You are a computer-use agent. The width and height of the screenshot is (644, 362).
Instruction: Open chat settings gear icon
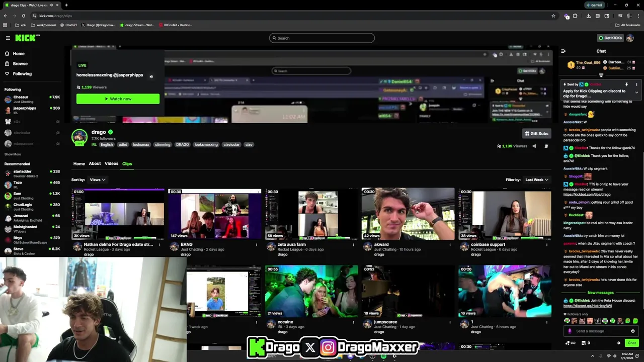point(619,343)
